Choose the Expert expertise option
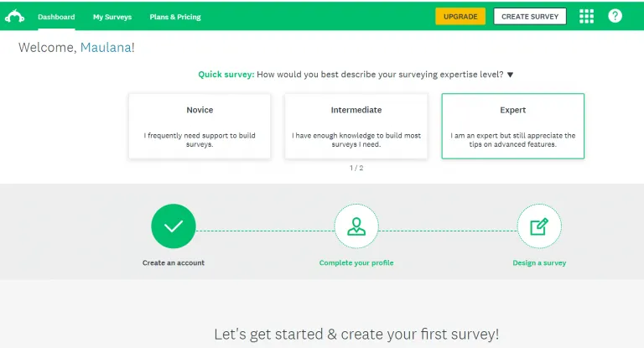644x348 pixels. [x=512, y=126]
